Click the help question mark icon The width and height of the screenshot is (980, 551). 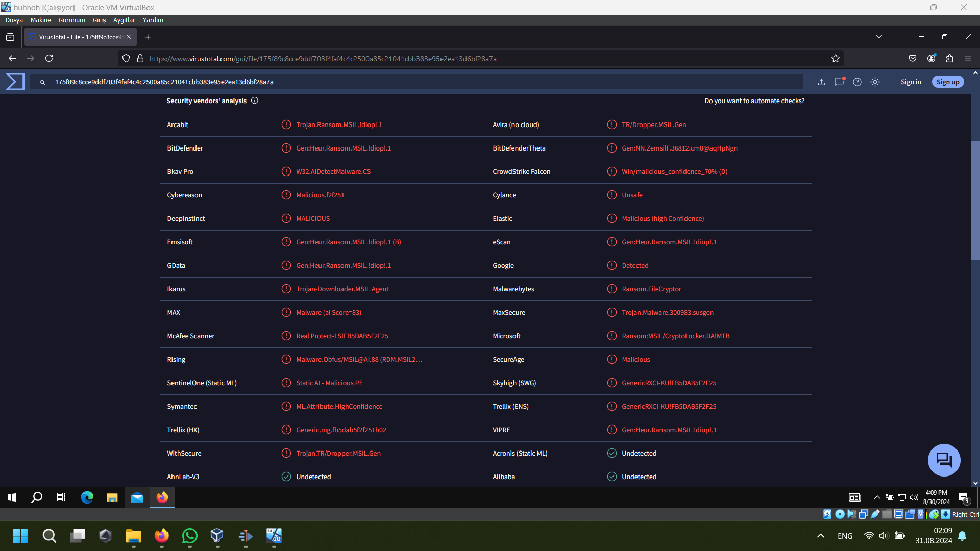(x=857, y=82)
